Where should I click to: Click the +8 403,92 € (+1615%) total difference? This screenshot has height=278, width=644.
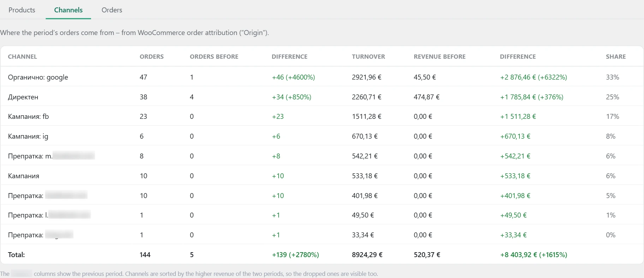533,255
